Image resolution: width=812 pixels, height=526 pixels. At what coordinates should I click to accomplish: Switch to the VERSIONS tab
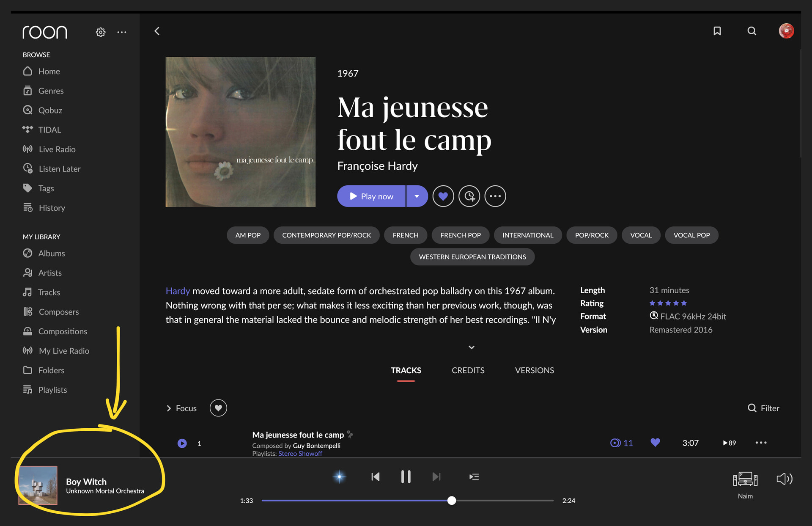point(534,371)
